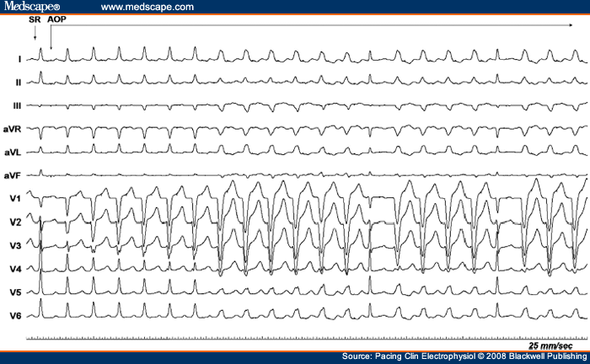Select the V2 lead label
The width and height of the screenshot is (590, 364).
[x=13, y=222]
